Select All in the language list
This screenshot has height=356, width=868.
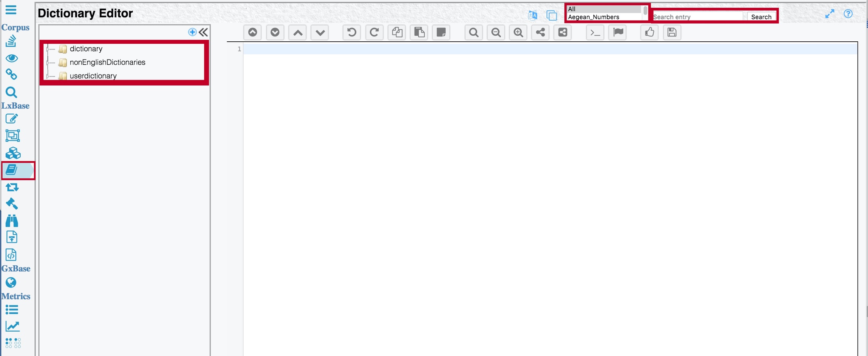point(604,9)
